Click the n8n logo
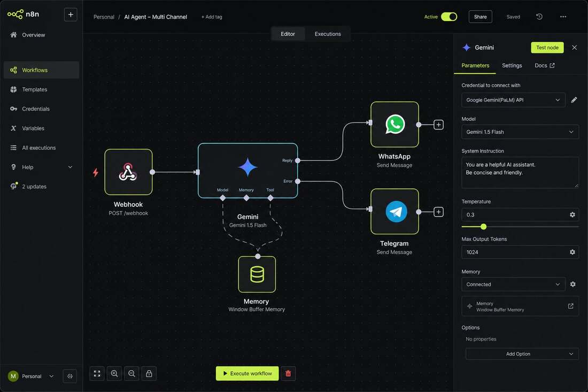 23,14
